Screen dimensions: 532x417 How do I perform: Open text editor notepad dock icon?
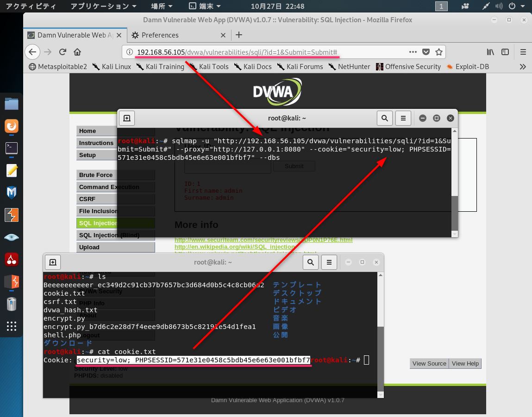[x=12, y=171]
